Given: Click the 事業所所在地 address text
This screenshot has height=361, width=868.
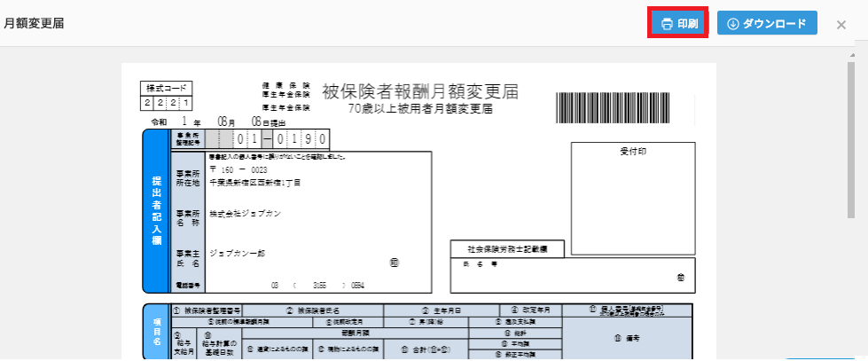Looking at the screenshot, I should (x=255, y=182).
